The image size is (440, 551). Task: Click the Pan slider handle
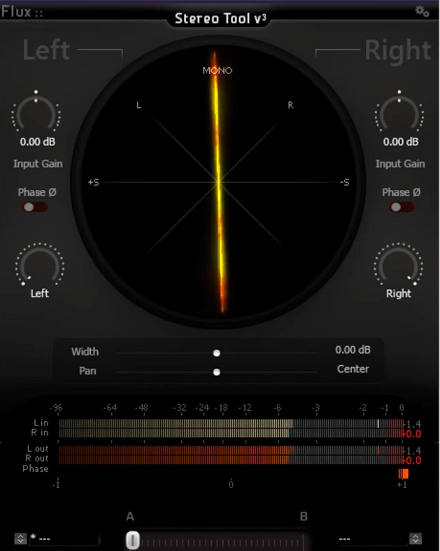pyautogui.click(x=216, y=372)
